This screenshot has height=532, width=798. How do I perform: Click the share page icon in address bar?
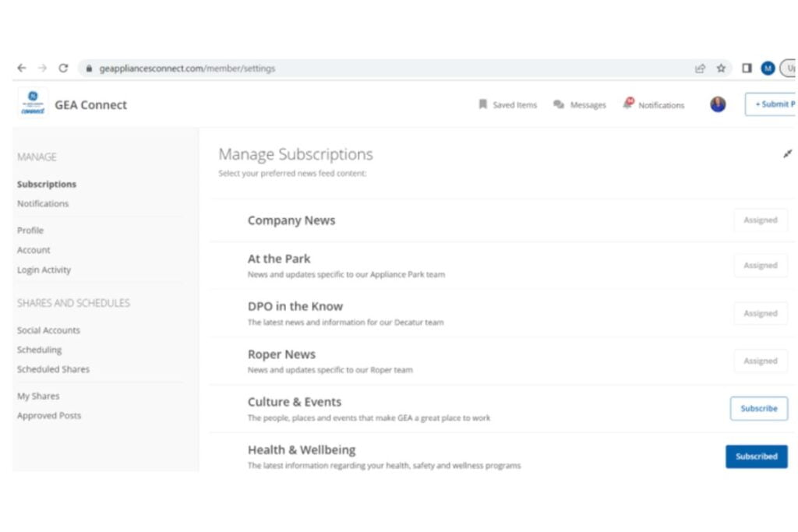pyautogui.click(x=700, y=69)
